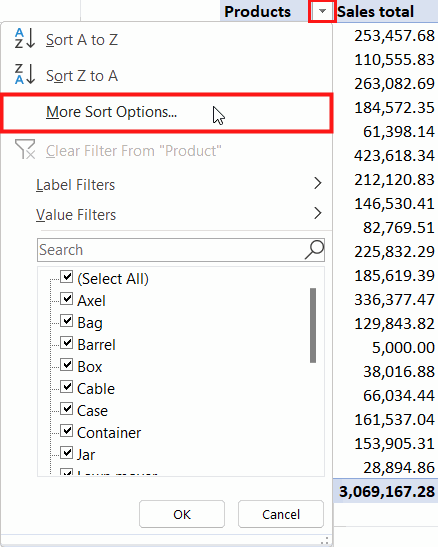Click the Sort Z to A icon
This screenshot has width=438, height=547.
click(x=25, y=74)
